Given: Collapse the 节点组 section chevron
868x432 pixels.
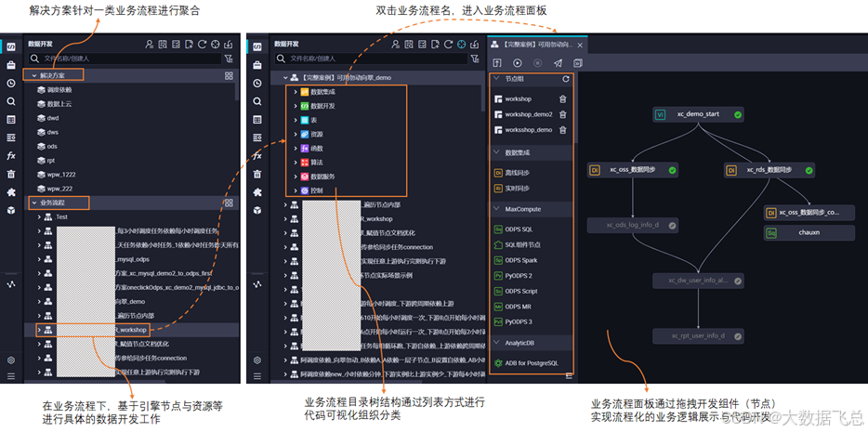Looking at the screenshot, I should pyautogui.click(x=495, y=79).
